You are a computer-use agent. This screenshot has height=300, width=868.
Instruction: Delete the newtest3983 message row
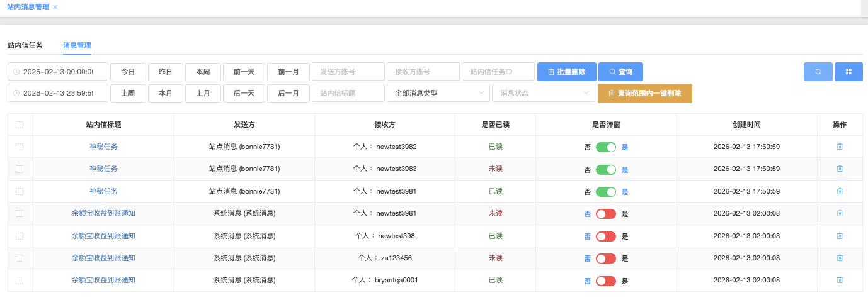tap(840, 169)
